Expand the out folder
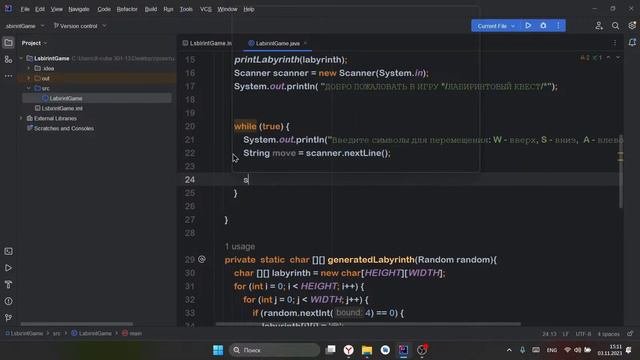Viewport: 640px width, 360px height. (29, 78)
